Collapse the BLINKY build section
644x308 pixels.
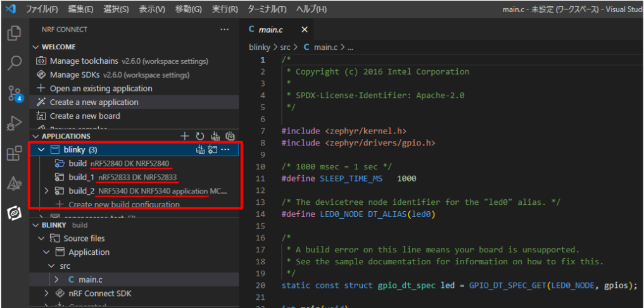35,225
